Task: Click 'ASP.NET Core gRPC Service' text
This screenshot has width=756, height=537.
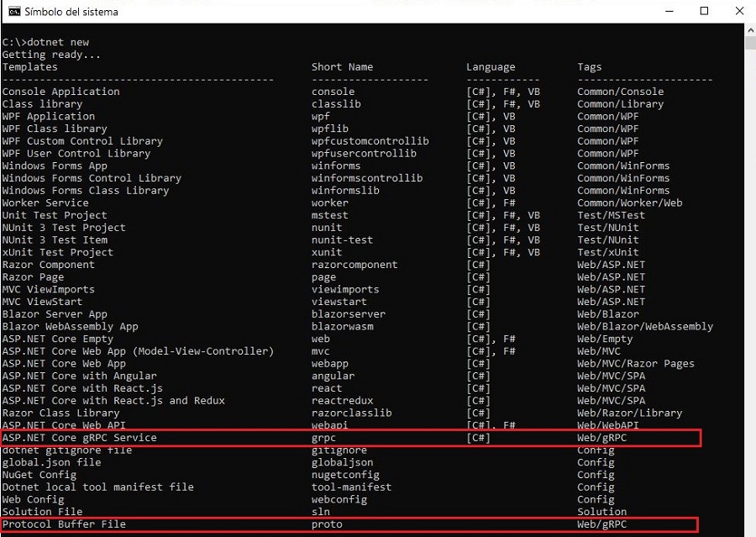Action: 79,438
